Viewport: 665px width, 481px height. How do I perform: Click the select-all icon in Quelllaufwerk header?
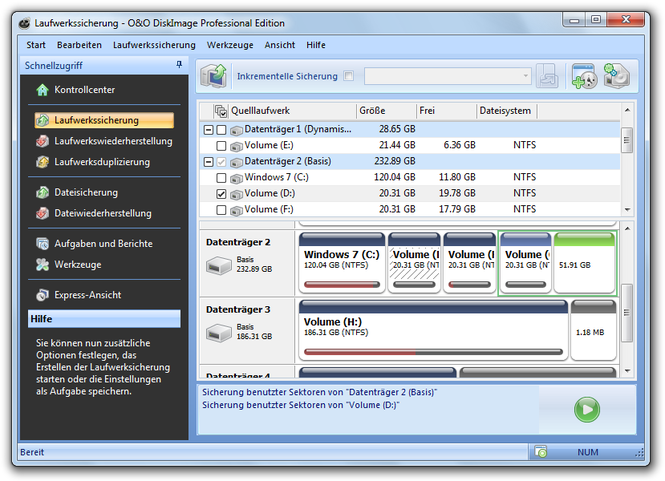(221, 111)
